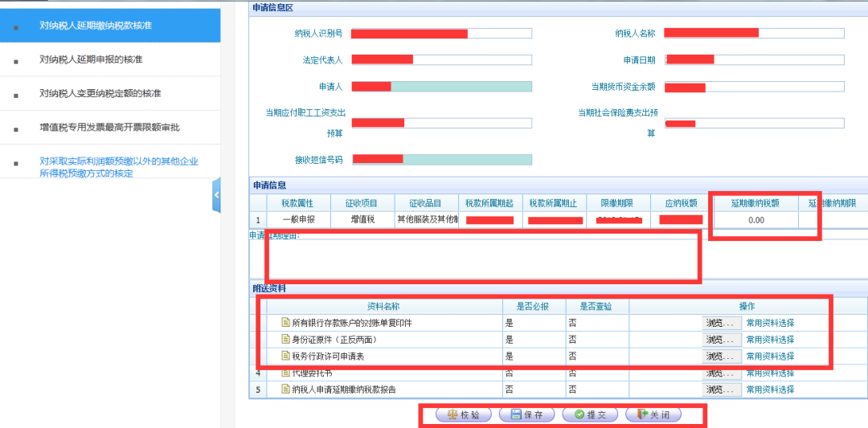Browse file for 税务行政许可申请表 row

tap(722, 356)
